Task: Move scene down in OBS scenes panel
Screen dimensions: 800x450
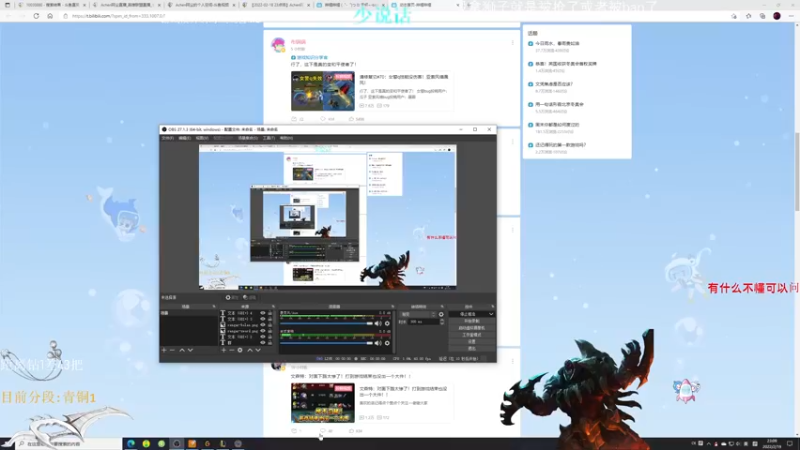Action: [190, 350]
